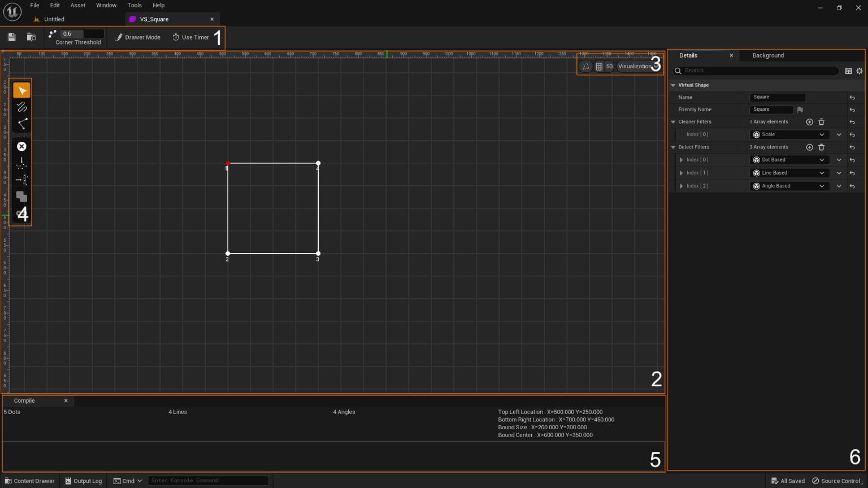Viewport: 868px width, 488px height.
Task: Expand Detect Filters Index [ 1 ]
Action: pos(681,173)
